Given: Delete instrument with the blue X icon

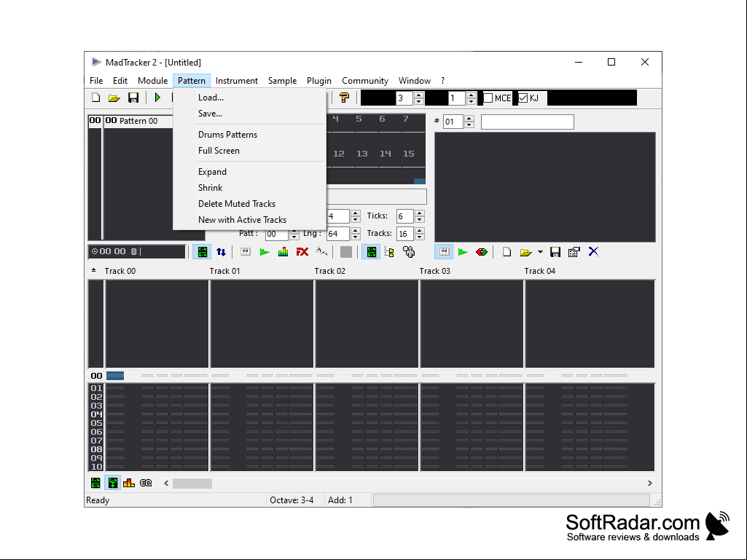Looking at the screenshot, I should pos(593,252).
